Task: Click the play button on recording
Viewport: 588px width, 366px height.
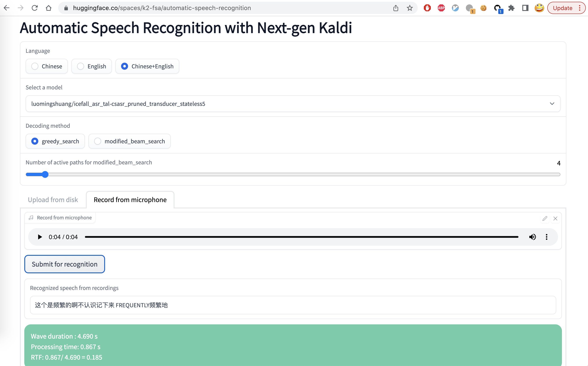Action: pyautogui.click(x=40, y=236)
